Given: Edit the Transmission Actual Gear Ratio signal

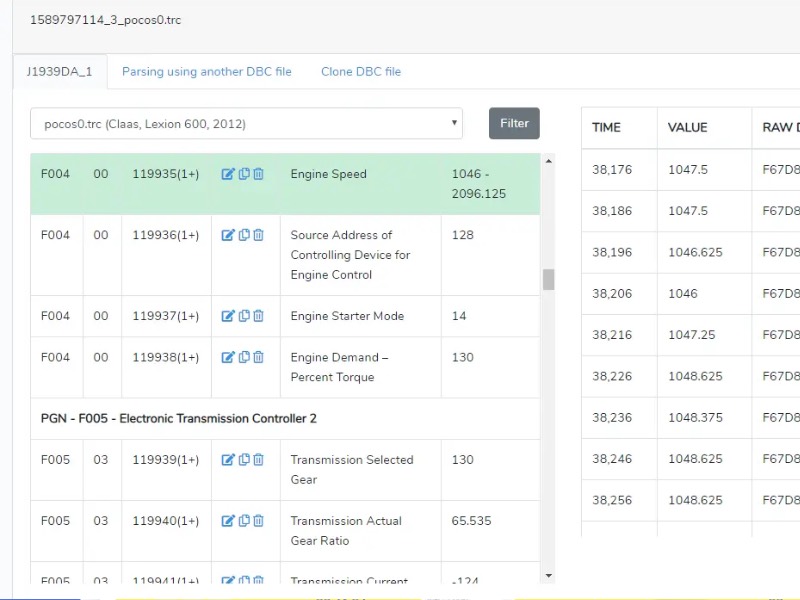Looking at the screenshot, I should tap(228, 521).
